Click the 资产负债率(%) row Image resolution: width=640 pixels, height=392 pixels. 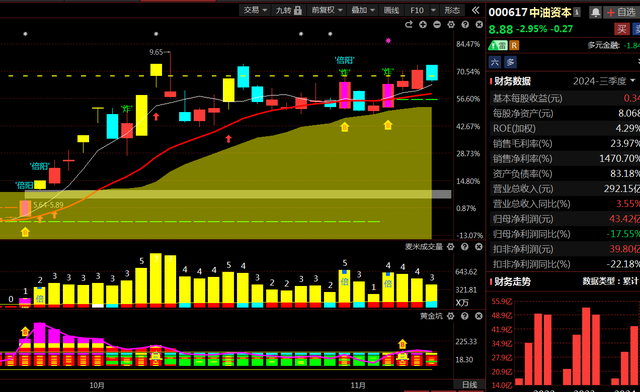pos(564,174)
